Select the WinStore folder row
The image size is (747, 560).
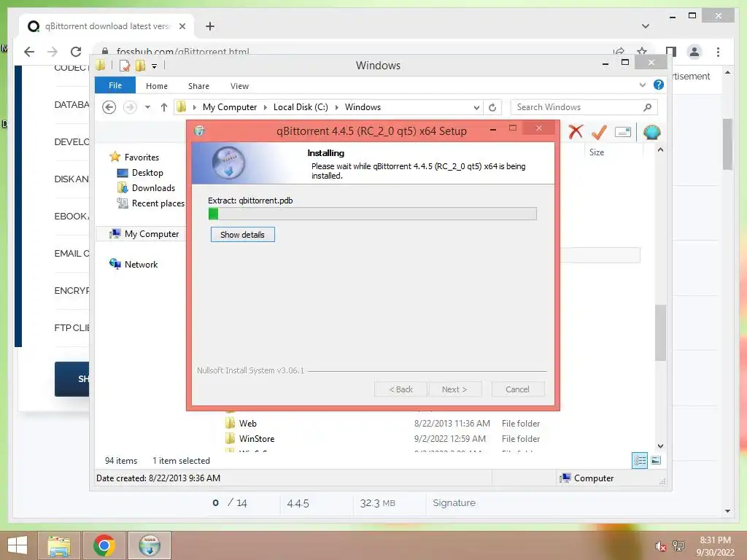382,438
